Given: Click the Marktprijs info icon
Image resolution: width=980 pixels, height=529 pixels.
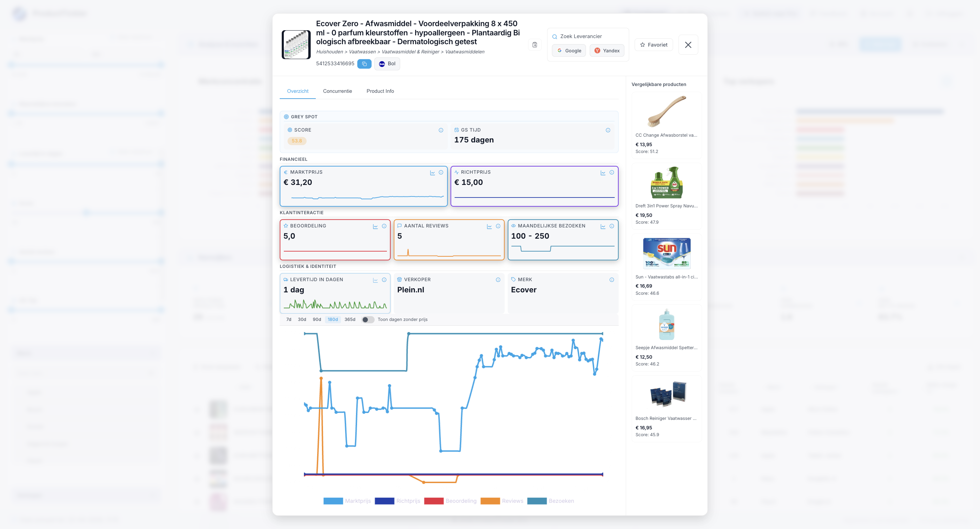Looking at the screenshot, I should click(441, 172).
